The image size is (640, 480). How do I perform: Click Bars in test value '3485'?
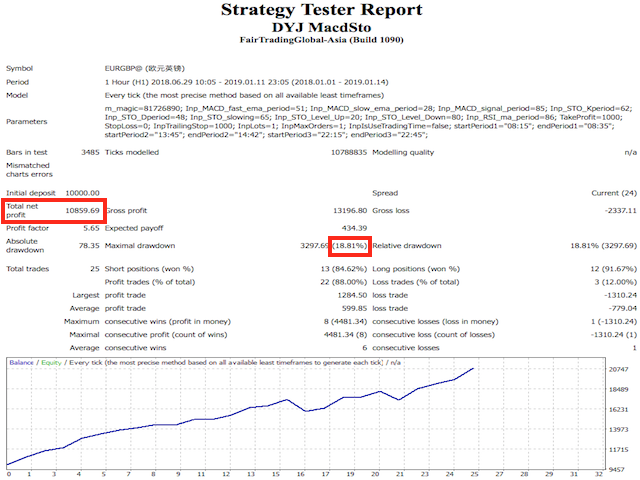[x=90, y=152]
